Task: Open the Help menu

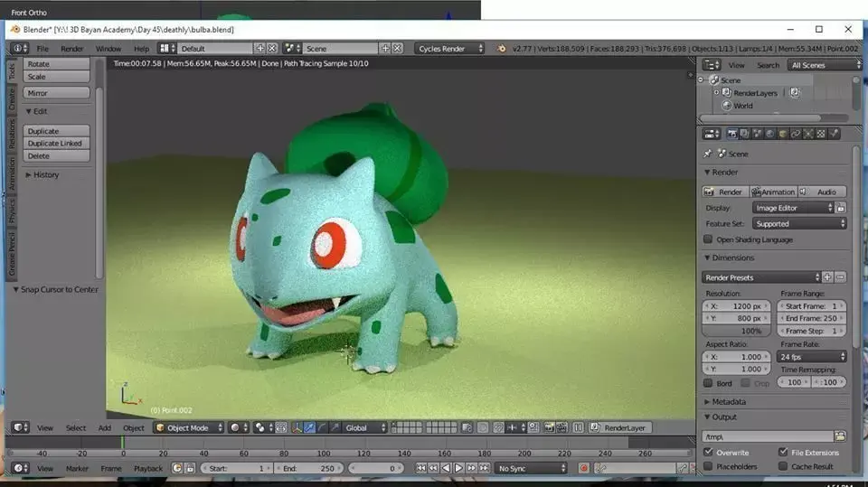Action: coord(141,49)
